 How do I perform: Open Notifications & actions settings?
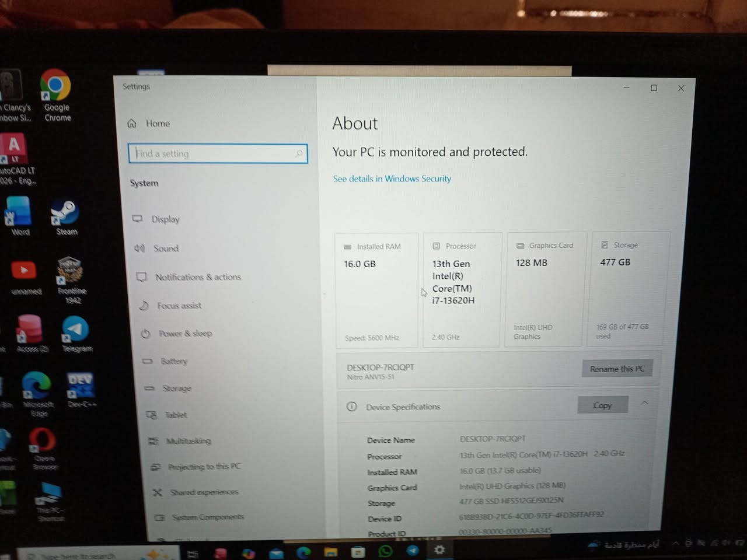click(x=198, y=277)
